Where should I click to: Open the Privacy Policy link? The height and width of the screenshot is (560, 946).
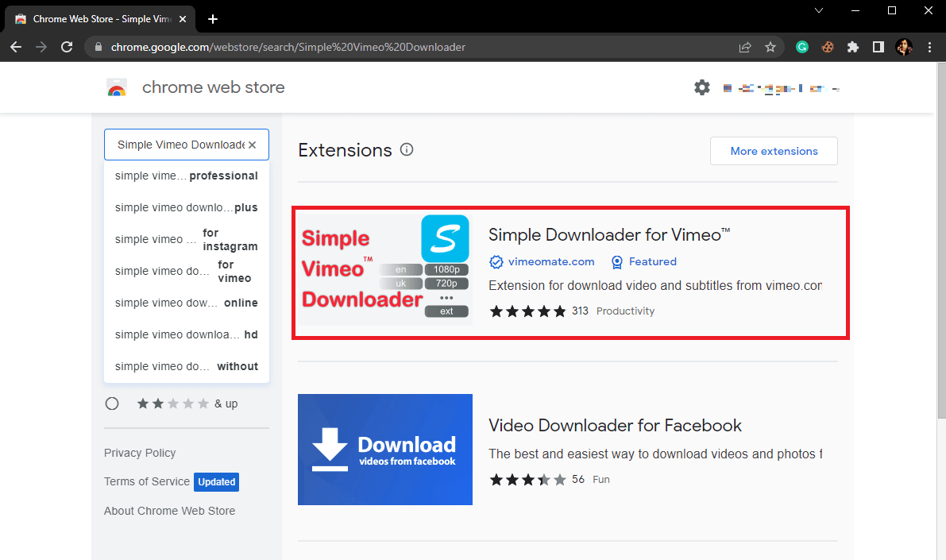coord(140,454)
